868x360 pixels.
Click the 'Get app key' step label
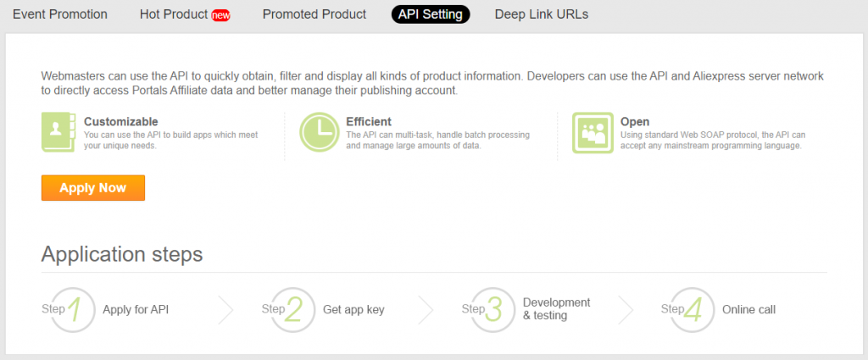coord(353,310)
